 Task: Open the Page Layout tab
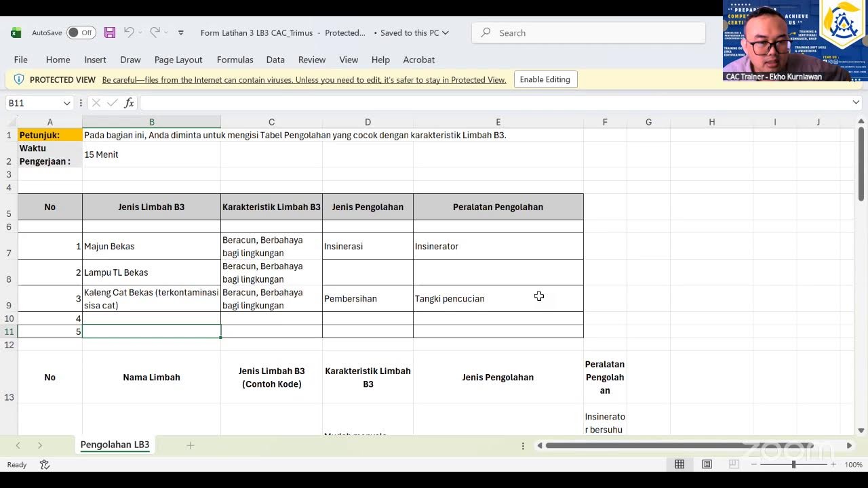[178, 60]
